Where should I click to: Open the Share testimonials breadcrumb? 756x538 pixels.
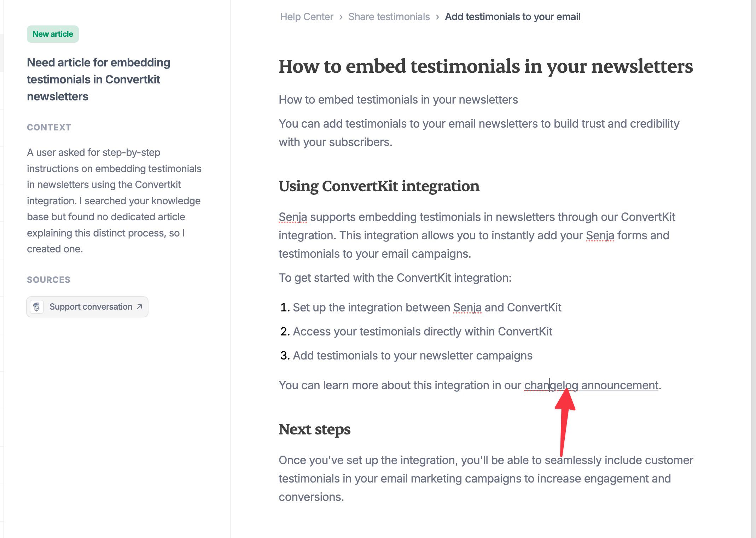pos(389,17)
